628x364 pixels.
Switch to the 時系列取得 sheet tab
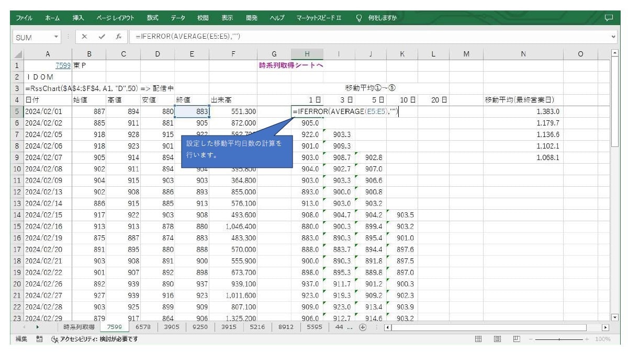click(x=79, y=327)
